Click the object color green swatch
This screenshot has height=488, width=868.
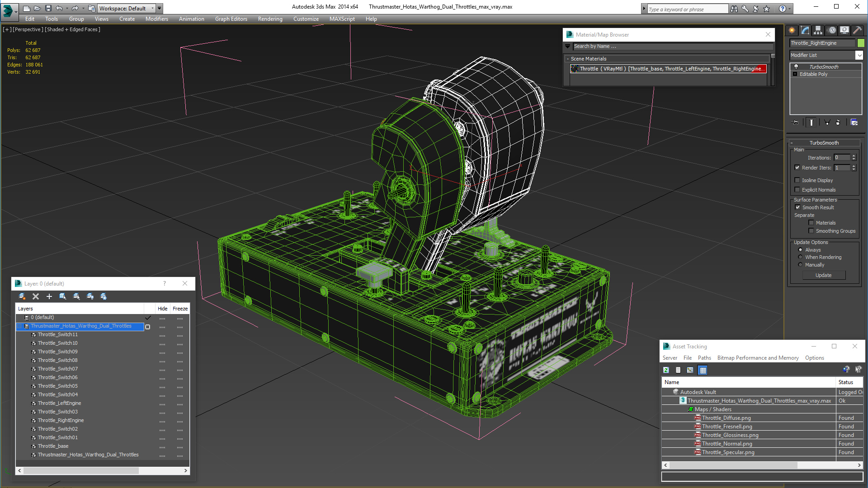[x=861, y=43]
